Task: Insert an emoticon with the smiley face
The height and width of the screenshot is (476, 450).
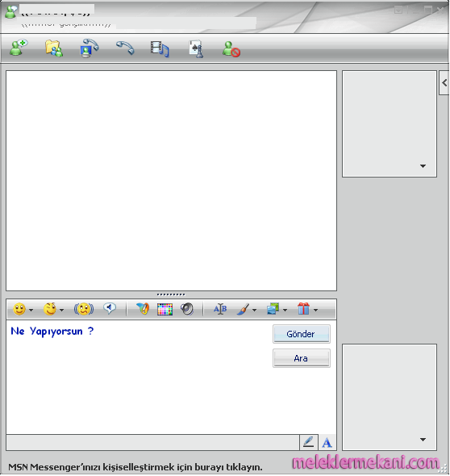Action: point(19,309)
